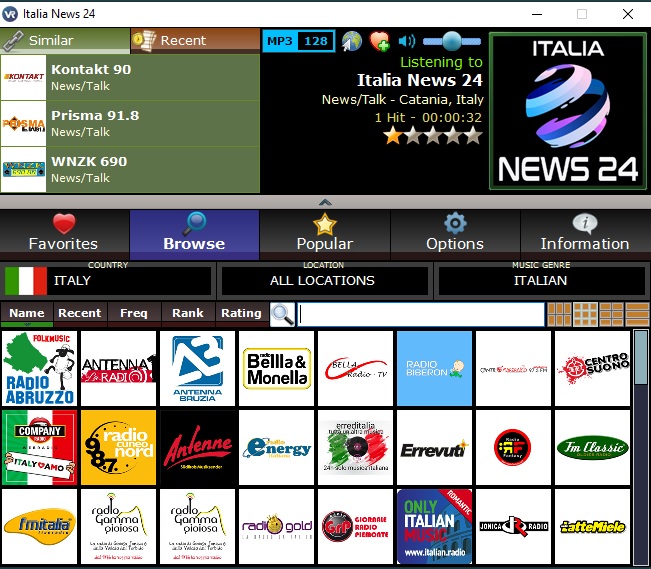Select Errevuti station thumbnail

click(434, 447)
